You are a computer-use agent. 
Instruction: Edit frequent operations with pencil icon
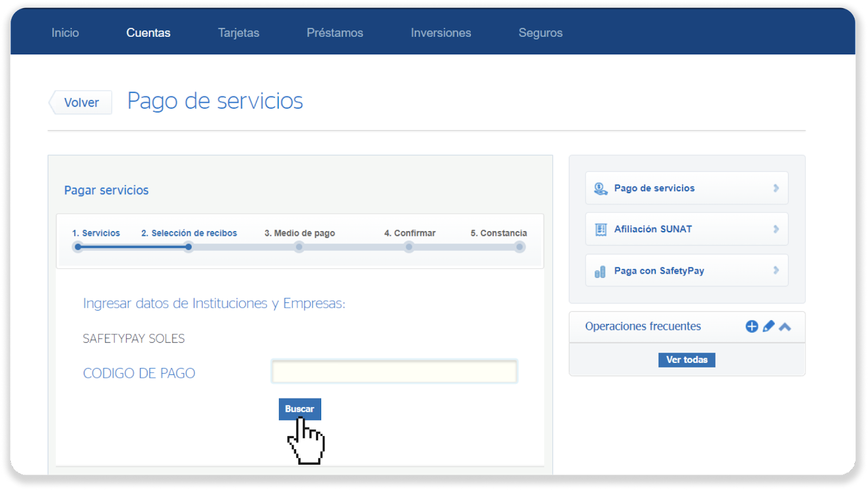[x=768, y=326]
